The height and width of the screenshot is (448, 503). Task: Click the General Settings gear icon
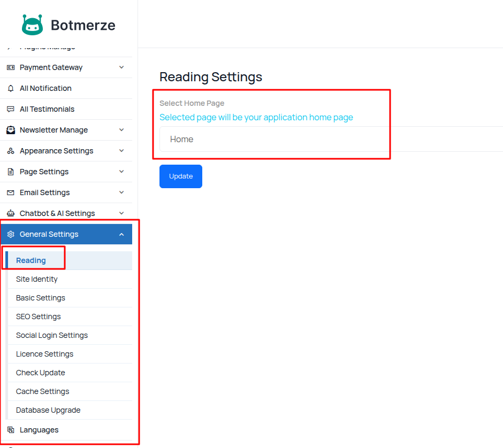tap(11, 234)
